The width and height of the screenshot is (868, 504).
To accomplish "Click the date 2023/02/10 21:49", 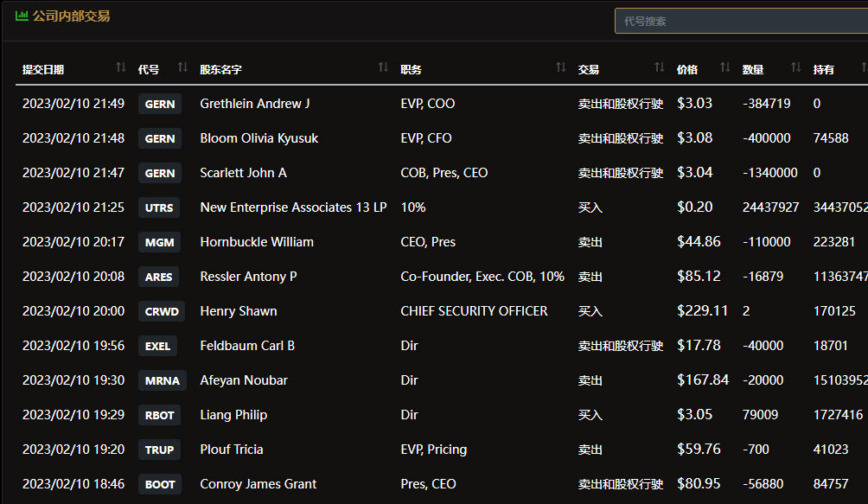I will (x=73, y=104).
